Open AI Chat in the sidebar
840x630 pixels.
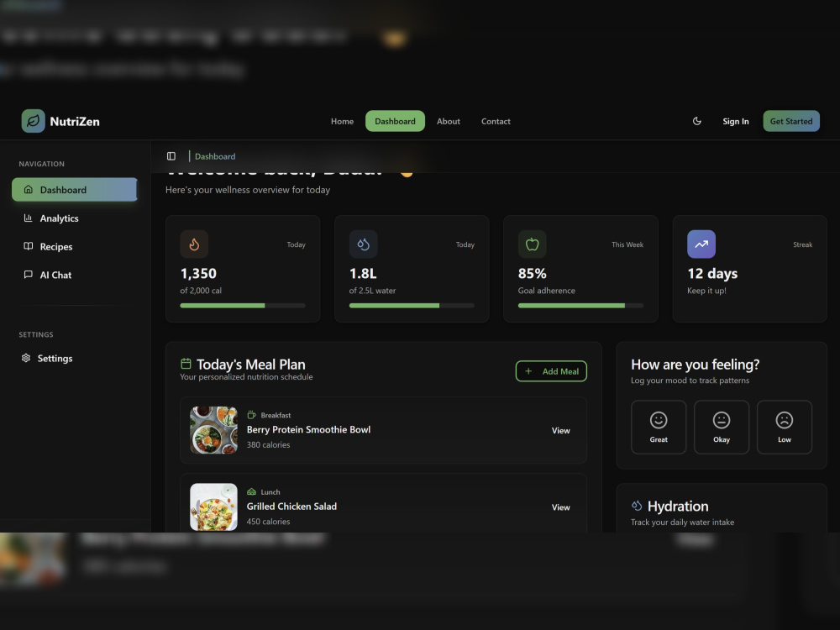point(75,275)
